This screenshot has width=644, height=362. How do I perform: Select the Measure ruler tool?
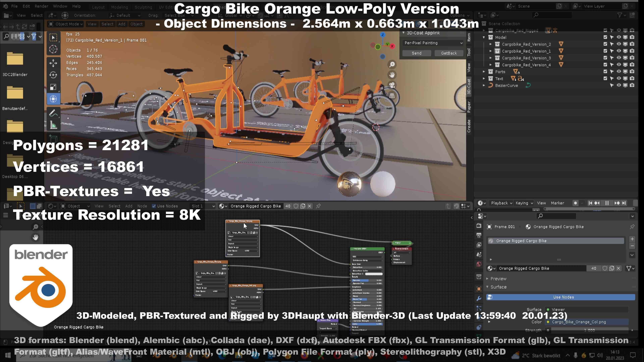coord(53,125)
